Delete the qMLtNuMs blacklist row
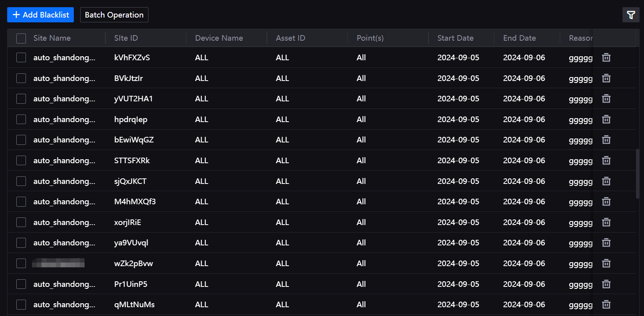Screen dimensions: 644x316 pos(606,304)
